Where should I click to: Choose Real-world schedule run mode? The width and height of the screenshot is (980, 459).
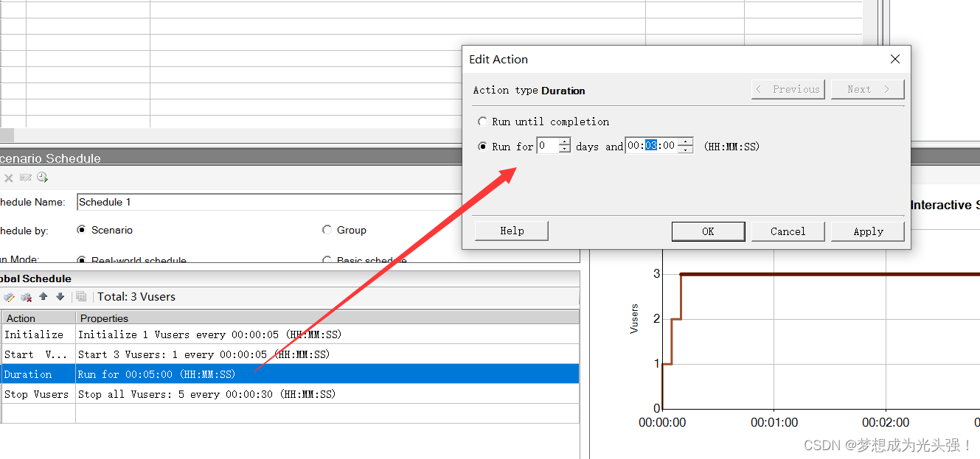pyautogui.click(x=81, y=260)
